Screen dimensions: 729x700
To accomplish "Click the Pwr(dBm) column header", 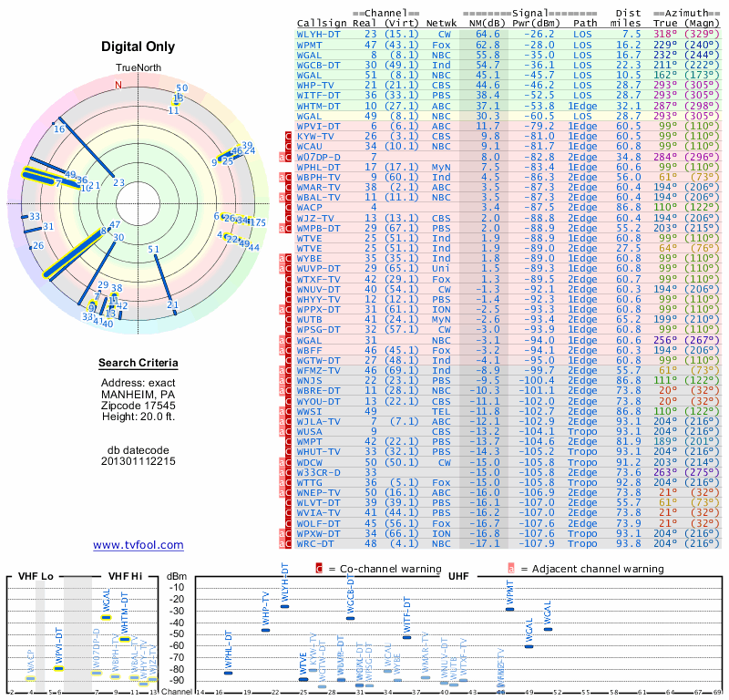I will point(536,24).
